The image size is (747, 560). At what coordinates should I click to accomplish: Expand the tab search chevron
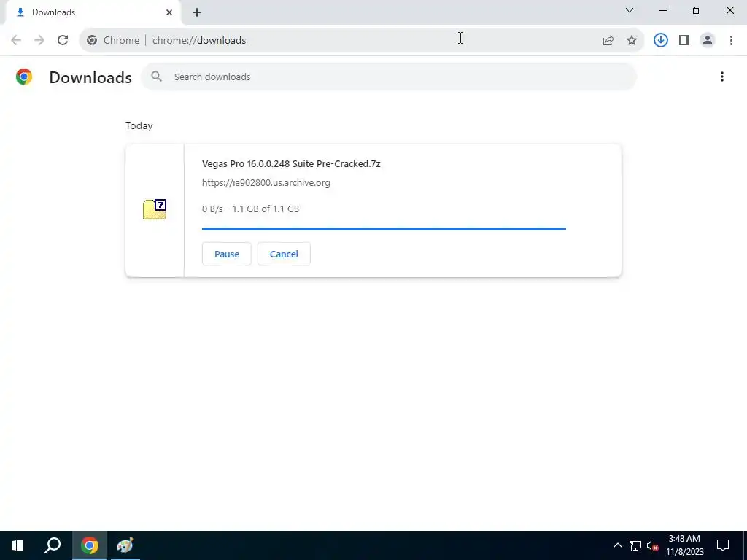pyautogui.click(x=630, y=10)
